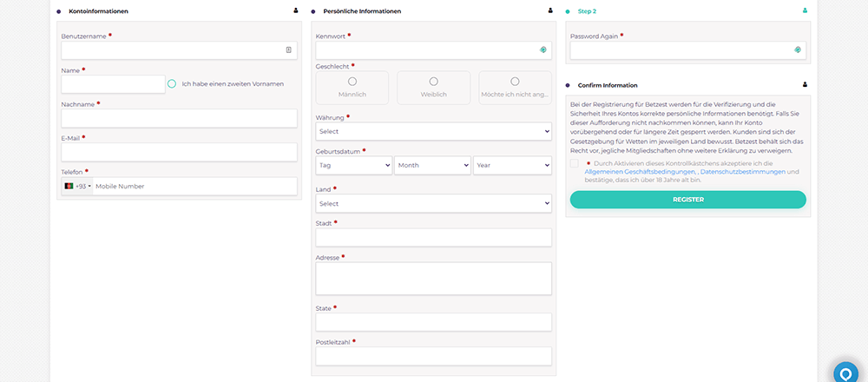The image size is (868, 382).
Task: Open the Land country dropdown
Action: [x=434, y=203]
